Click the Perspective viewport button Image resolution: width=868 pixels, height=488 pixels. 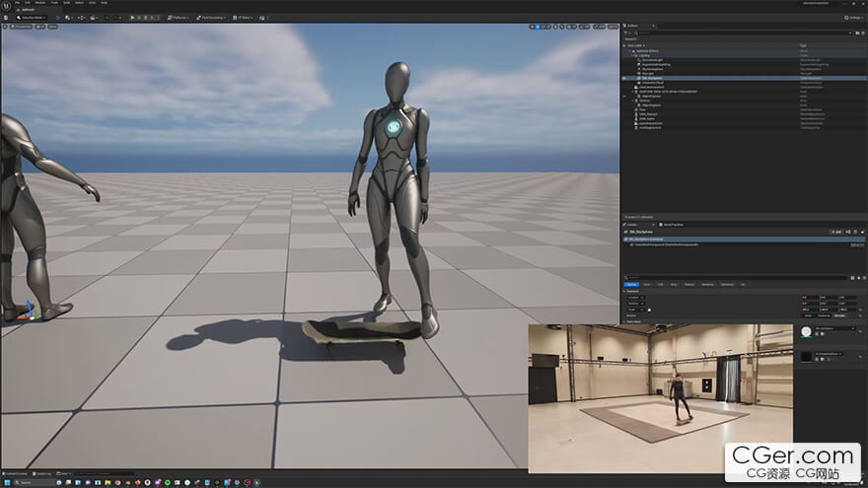tap(21, 27)
